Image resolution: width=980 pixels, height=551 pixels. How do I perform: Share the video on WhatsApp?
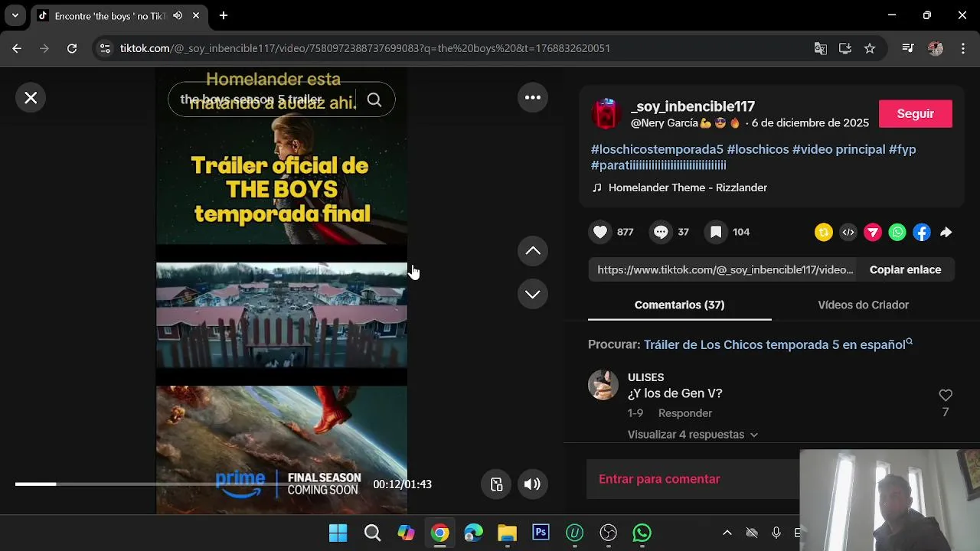click(897, 233)
